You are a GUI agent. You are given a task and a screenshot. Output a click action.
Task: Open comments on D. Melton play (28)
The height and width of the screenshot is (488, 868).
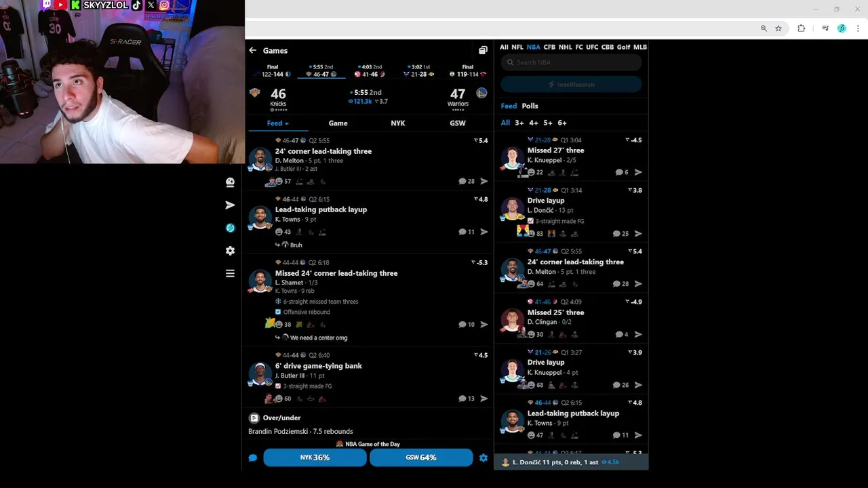pyautogui.click(x=467, y=181)
